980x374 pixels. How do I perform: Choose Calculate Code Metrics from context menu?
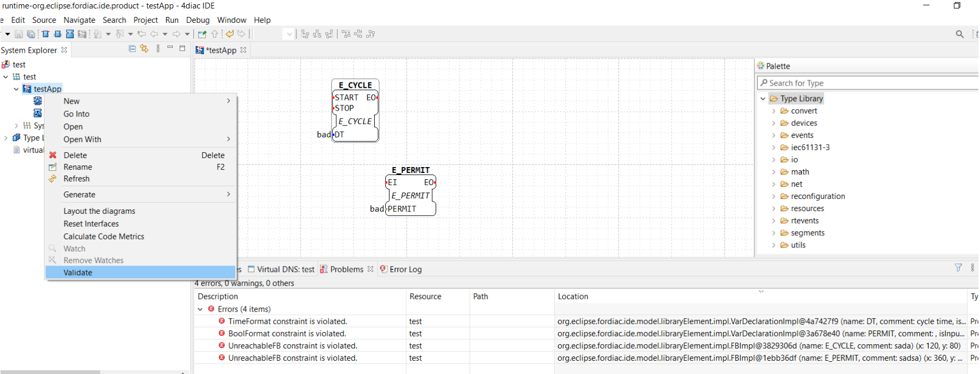click(104, 236)
